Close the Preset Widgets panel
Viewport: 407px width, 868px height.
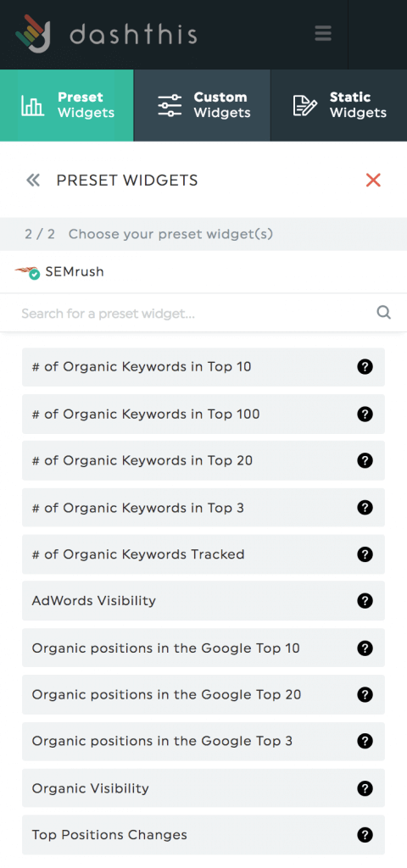(373, 180)
